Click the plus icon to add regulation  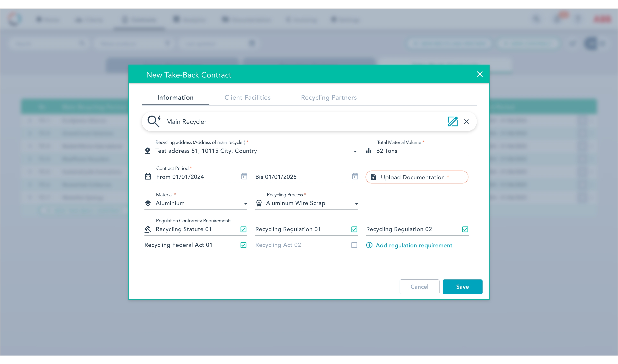[x=369, y=245]
